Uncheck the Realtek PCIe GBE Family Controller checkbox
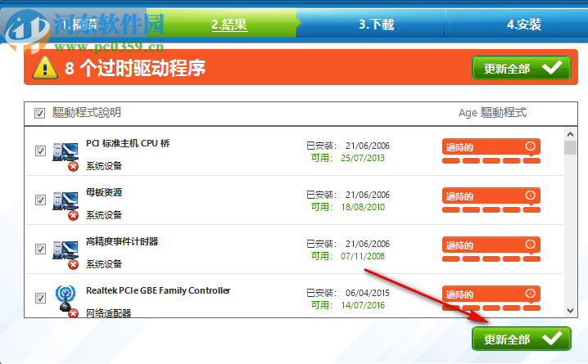This screenshot has width=588, height=364. (40, 298)
